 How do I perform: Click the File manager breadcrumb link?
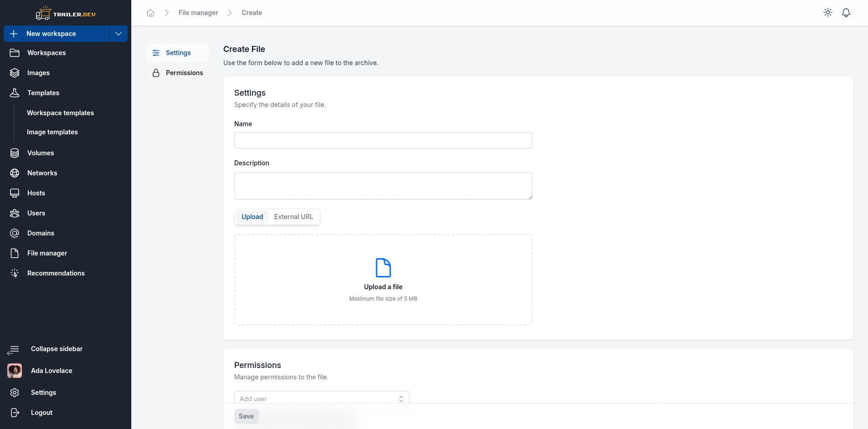pos(198,13)
